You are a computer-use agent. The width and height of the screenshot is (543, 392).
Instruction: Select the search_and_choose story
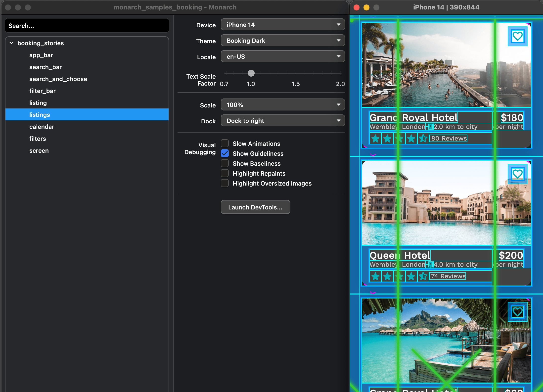tap(58, 79)
